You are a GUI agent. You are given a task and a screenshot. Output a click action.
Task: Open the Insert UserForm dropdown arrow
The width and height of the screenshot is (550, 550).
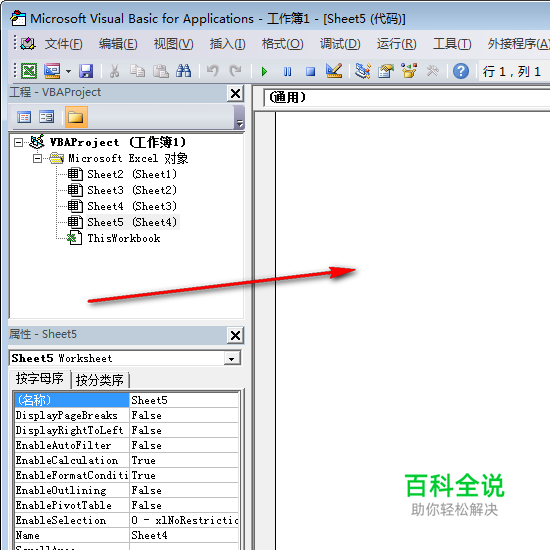click(x=68, y=72)
